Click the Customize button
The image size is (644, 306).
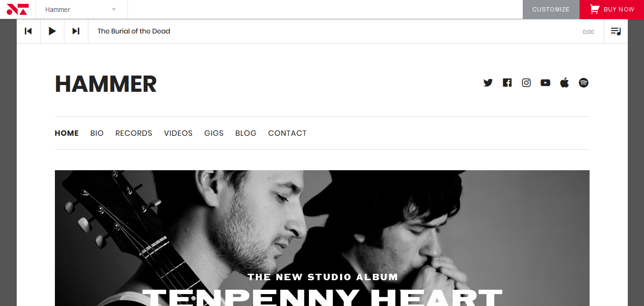(551, 10)
